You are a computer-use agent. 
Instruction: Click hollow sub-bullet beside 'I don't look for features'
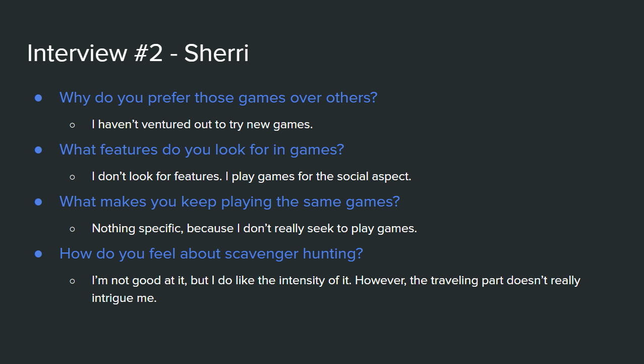[x=73, y=177]
